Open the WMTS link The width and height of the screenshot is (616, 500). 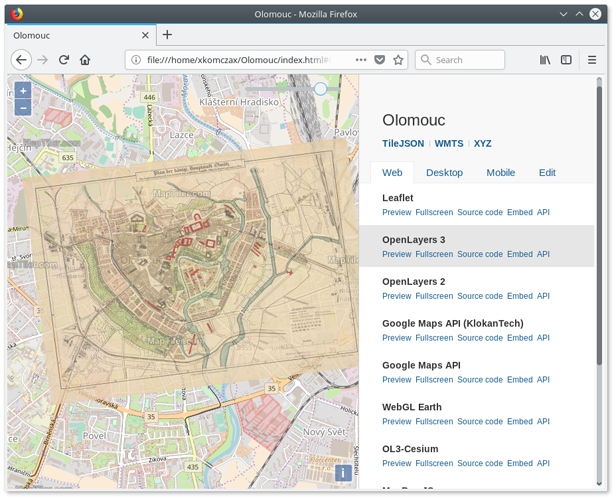click(x=449, y=143)
